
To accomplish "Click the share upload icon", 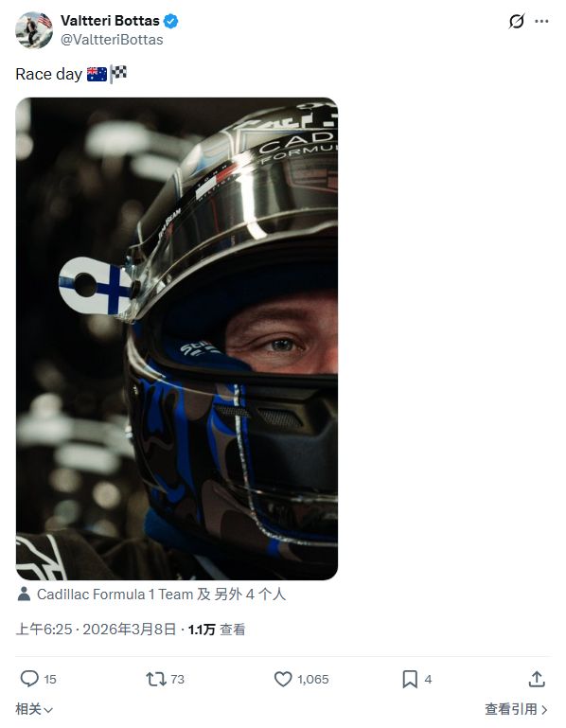I will click(x=537, y=679).
